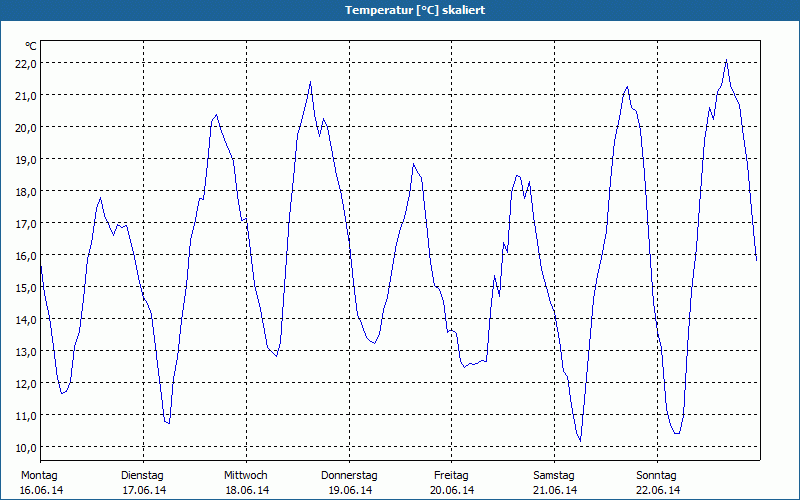Click the lowest temperature dip on Samstag
This screenshot has width=800, height=500.
(580, 440)
